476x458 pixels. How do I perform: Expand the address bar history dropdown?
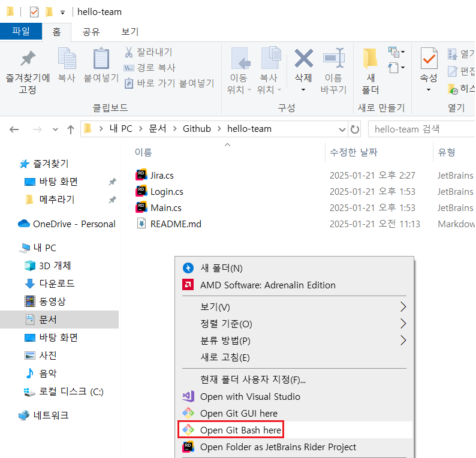tap(342, 129)
